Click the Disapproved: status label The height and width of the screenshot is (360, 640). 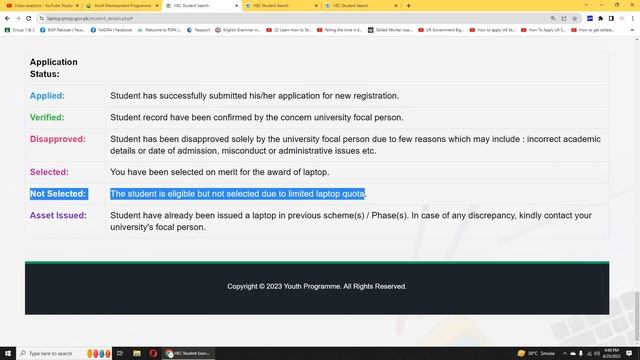[58, 139]
